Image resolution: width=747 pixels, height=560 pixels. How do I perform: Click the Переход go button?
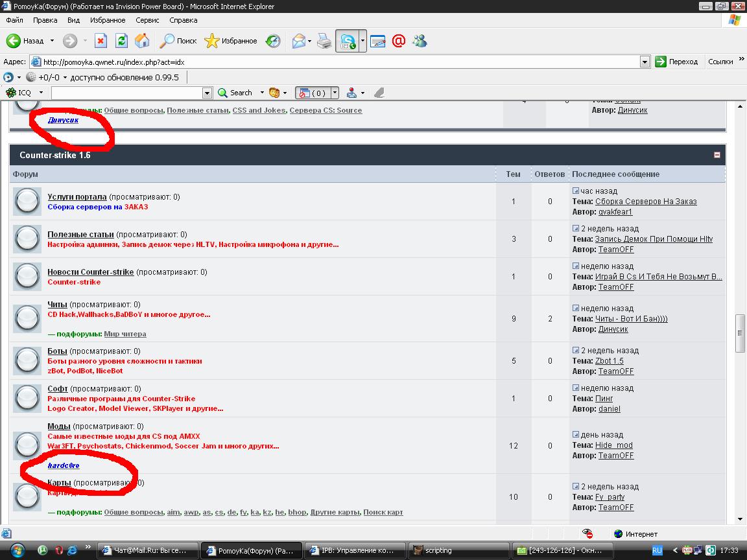pyautogui.click(x=676, y=62)
